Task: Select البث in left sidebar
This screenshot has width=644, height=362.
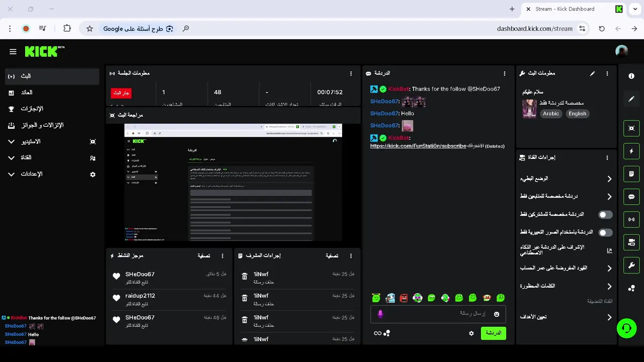Action: pyautogui.click(x=52, y=76)
